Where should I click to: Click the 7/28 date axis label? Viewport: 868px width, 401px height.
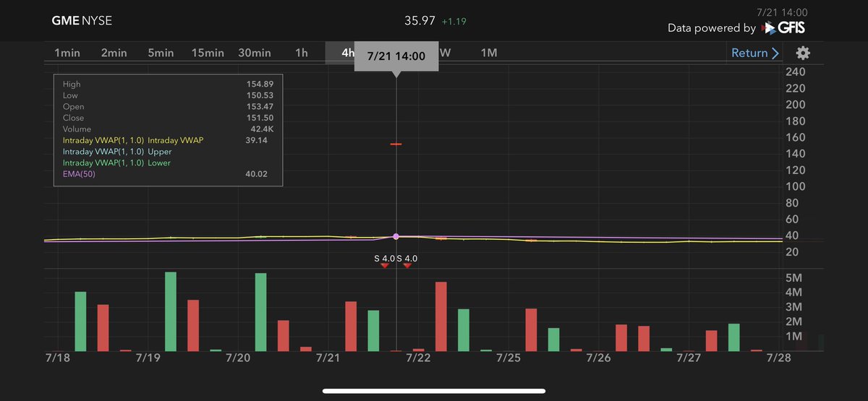(778, 358)
